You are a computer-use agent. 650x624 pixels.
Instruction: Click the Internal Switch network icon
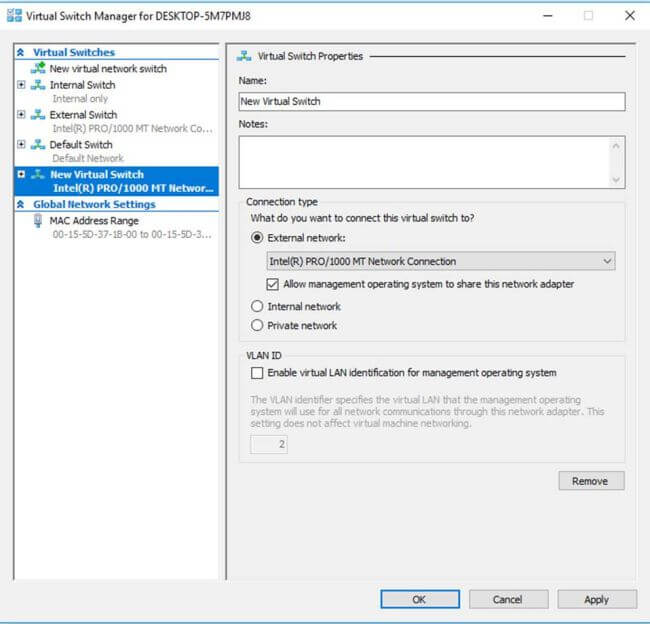[x=38, y=85]
